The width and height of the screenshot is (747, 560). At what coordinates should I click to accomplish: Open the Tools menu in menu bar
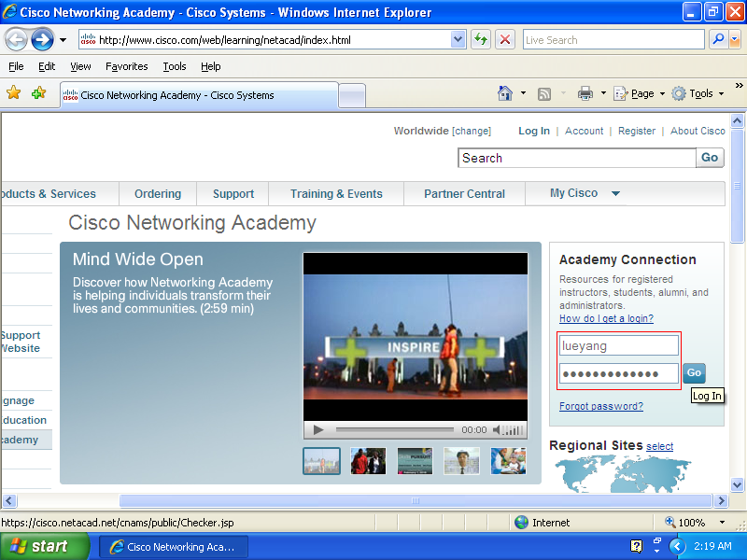(175, 66)
